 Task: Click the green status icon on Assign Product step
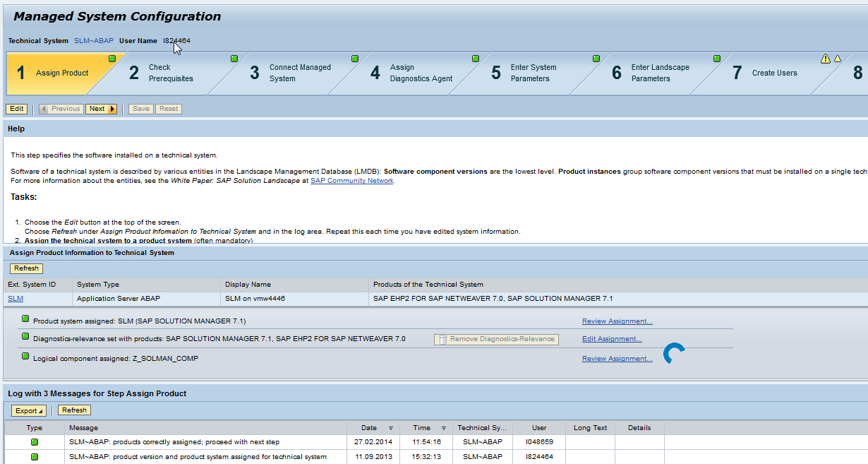point(112,59)
